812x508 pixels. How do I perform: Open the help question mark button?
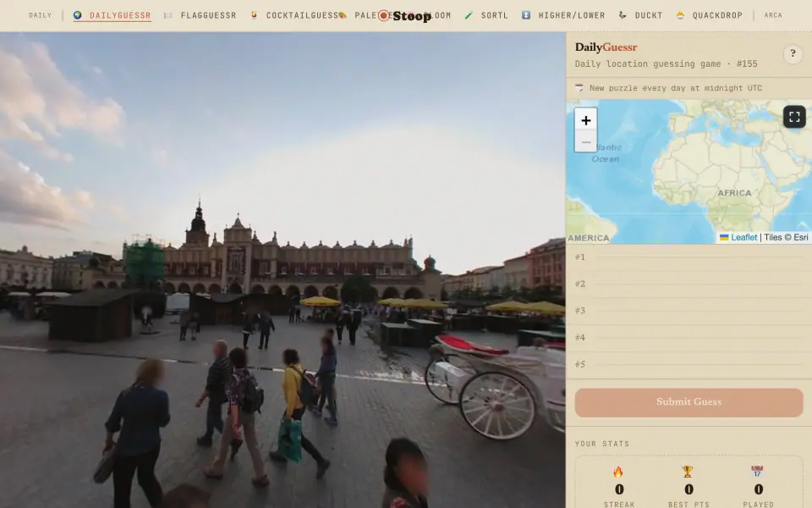tap(793, 53)
